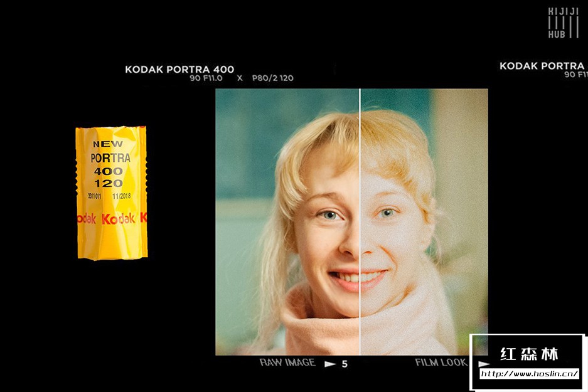
Task: Click the "RAW IMAGE" label
Action: (287, 363)
